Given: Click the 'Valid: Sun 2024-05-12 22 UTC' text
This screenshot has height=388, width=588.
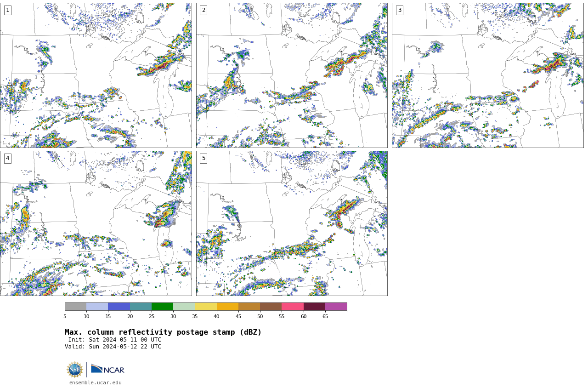Looking at the screenshot, I should point(113,347).
